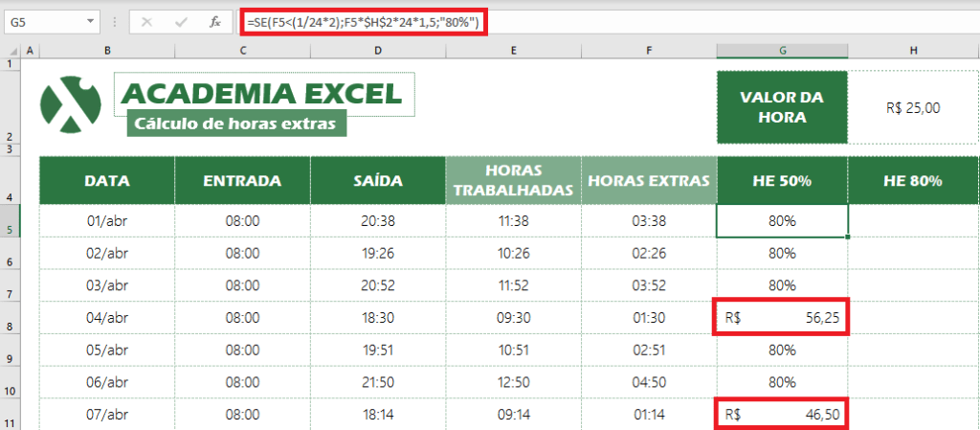Screen dimensions: 980x430
Task: Select the 20:38 exit time cell
Action: (377, 220)
